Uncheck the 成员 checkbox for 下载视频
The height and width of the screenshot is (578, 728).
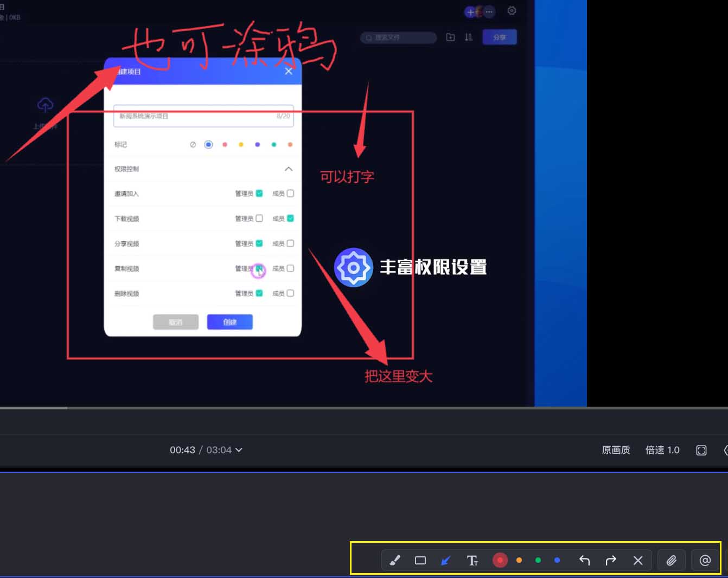click(x=291, y=219)
